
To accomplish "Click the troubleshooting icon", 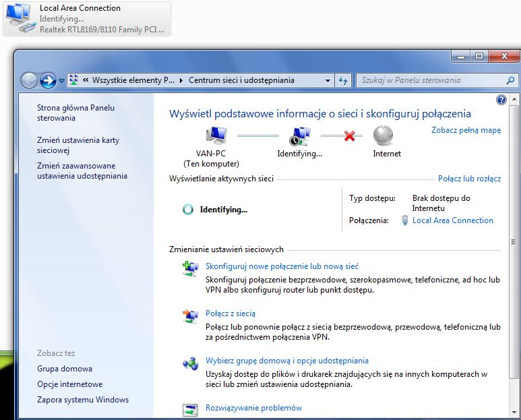I will [x=190, y=410].
